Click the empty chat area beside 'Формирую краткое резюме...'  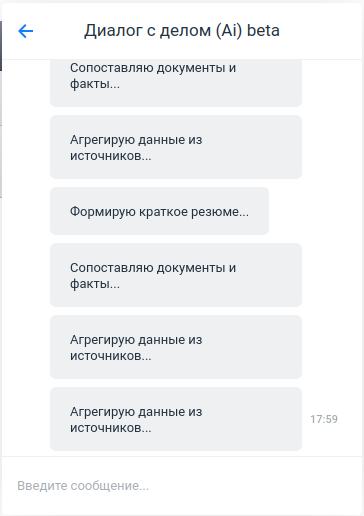tap(313, 211)
